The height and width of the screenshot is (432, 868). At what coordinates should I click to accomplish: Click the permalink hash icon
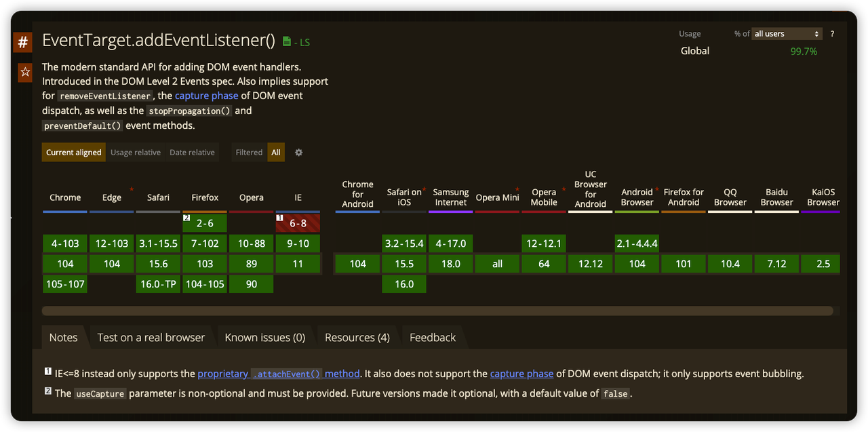(23, 42)
